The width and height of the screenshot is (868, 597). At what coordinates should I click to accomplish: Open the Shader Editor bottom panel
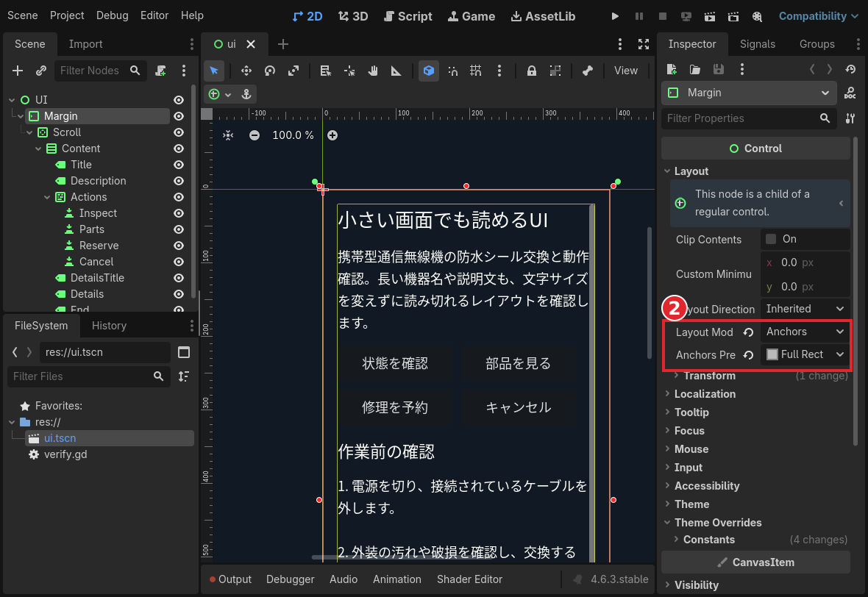click(469, 579)
